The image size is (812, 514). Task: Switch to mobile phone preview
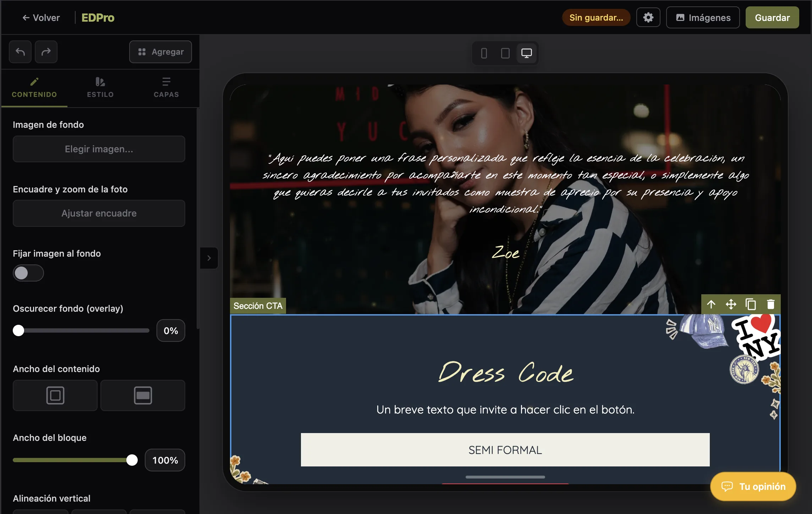click(x=484, y=53)
